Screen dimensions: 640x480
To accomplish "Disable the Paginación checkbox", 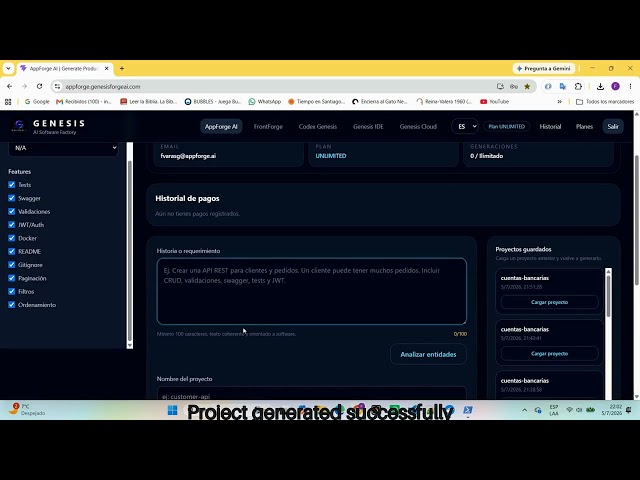I will pyautogui.click(x=11, y=278).
